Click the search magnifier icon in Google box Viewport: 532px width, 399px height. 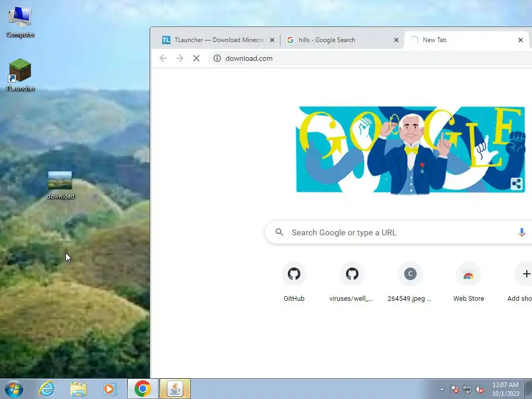pyautogui.click(x=279, y=232)
